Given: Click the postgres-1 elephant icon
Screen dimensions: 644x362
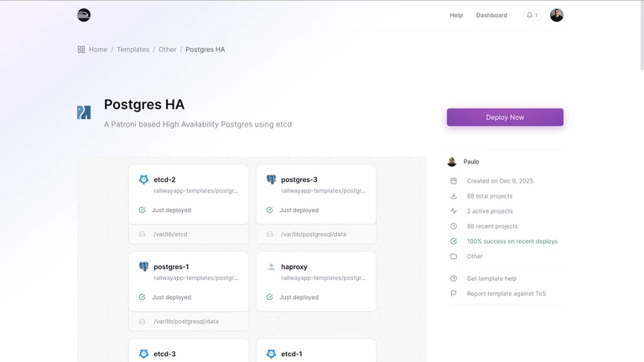Looking at the screenshot, I should click(143, 266).
